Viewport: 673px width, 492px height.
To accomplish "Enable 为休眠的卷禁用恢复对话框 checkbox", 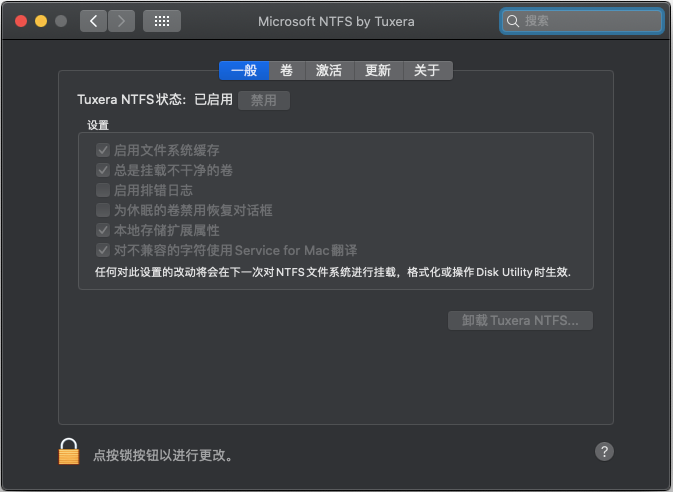I will [103, 210].
